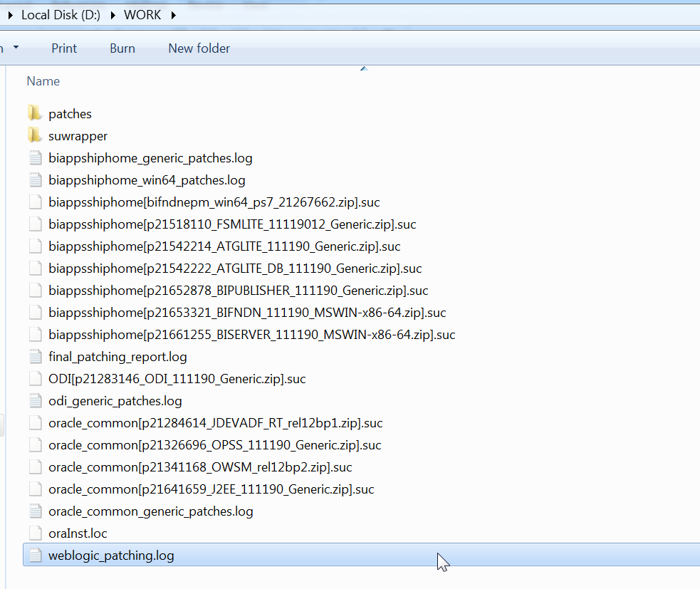
Task: Select final_patching_report.log name
Action: click(x=118, y=357)
